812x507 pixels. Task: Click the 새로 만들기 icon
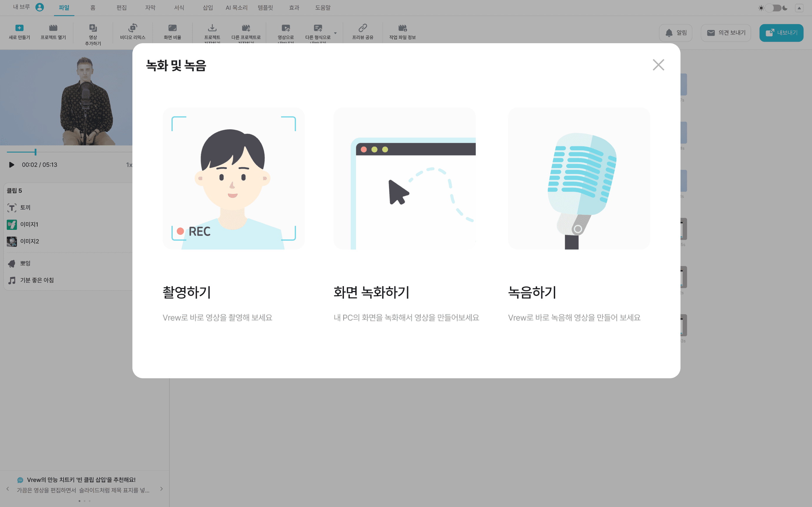tap(19, 28)
